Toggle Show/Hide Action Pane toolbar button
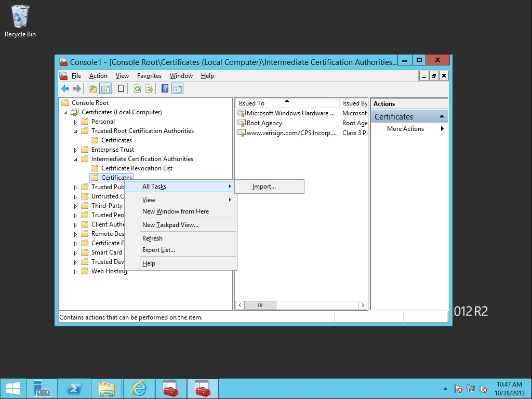The width and height of the screenshot is (532, 399). click(178, 89)
